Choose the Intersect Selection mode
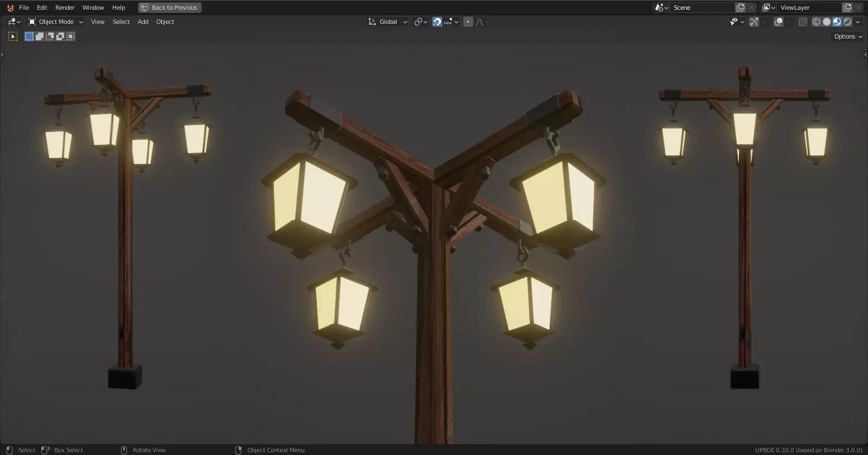The height and width of the screenshot is (455, 868). pyautogui.click(x=71, y=36)
